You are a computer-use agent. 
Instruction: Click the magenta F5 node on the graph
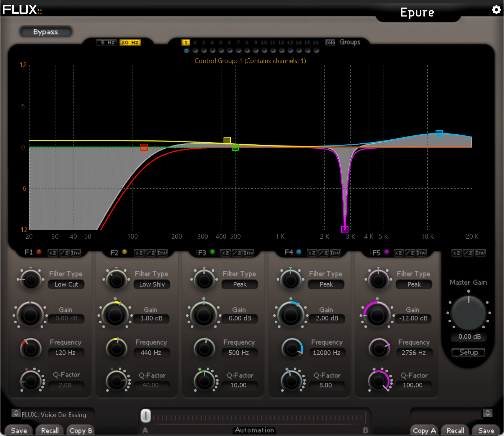click(x=345, y=229)
